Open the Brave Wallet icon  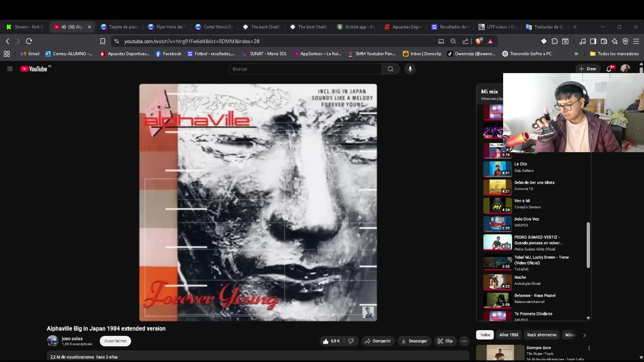pos(604,41)
